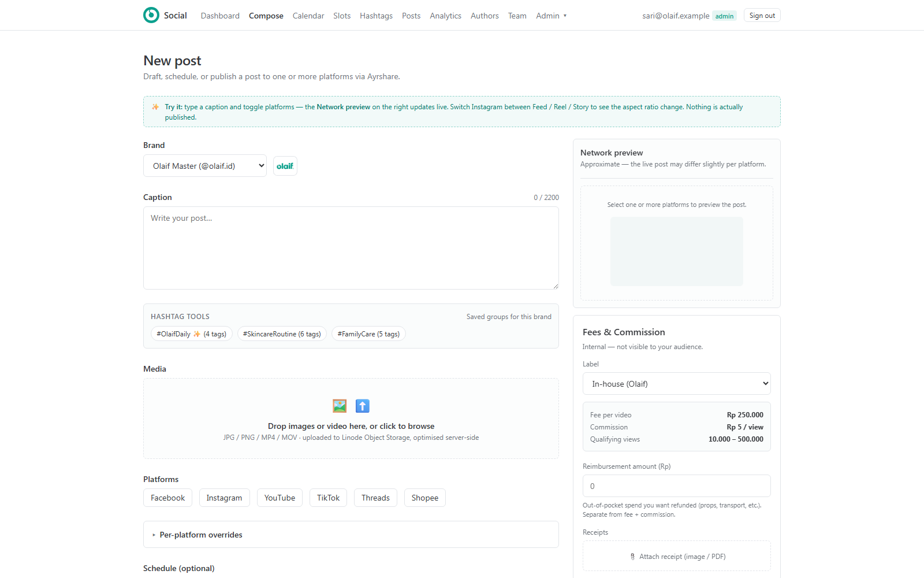Toggle the Threads platform

pyautogui.click(x=375, y=498)
